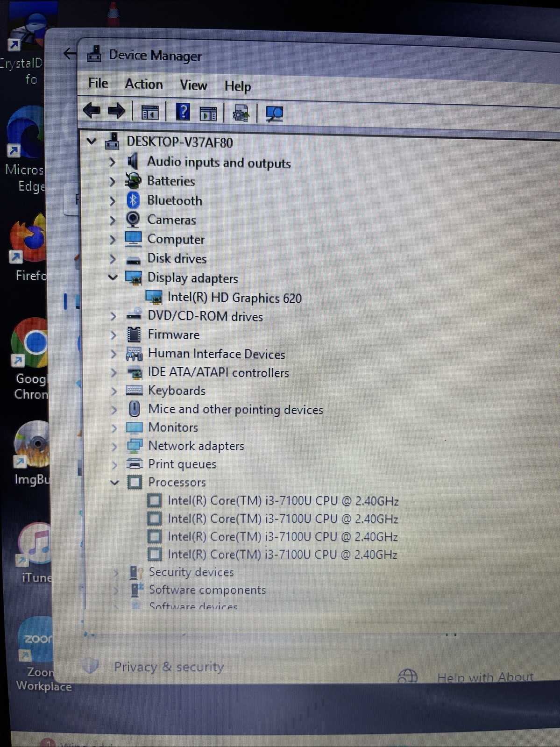Click the Forward arrow in Device Manager toolbar

tap(116, 111)
